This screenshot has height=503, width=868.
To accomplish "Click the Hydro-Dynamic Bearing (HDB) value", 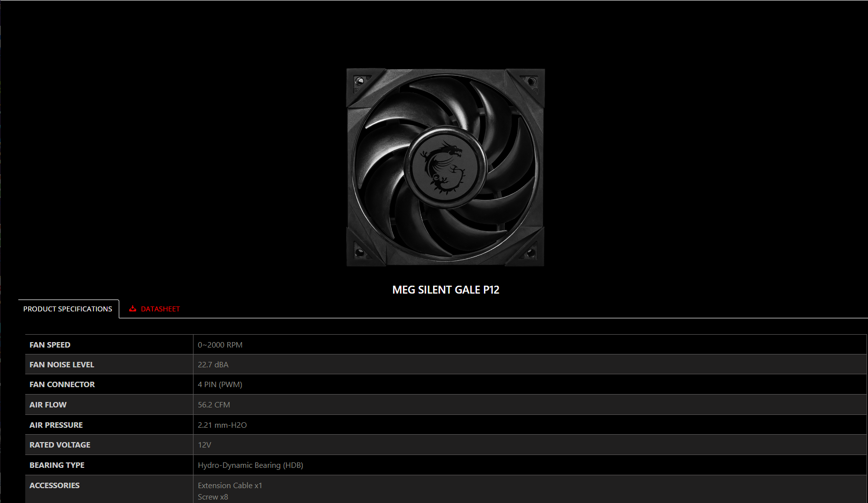I will (x=250, y=465).
